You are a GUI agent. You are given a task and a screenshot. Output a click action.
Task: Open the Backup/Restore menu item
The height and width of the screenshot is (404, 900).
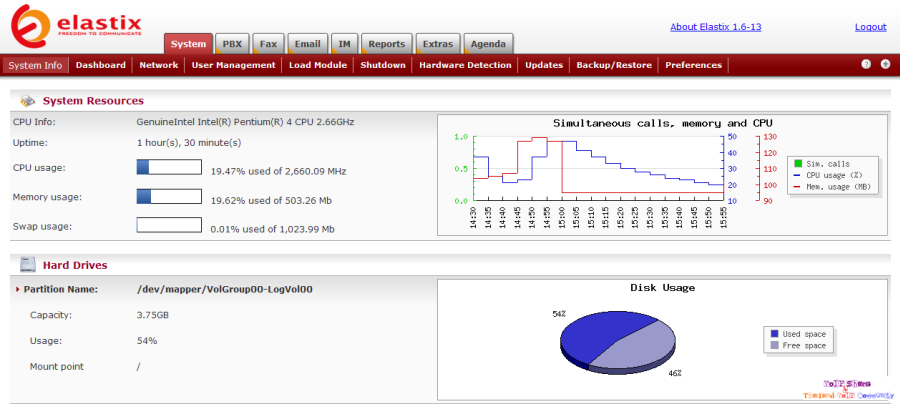tap(614, 65)
